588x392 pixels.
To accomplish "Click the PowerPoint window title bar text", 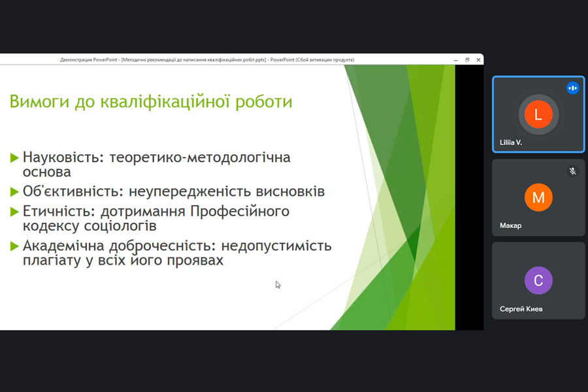I will click(x=207, y=59).
